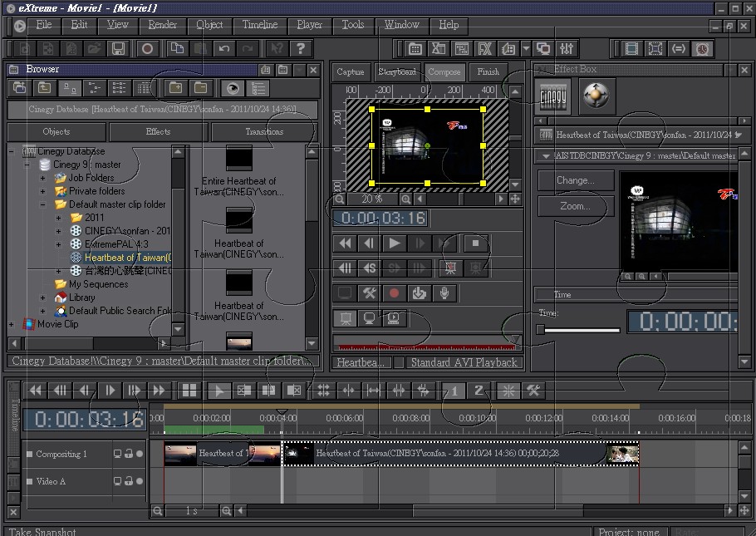This screenshot has height=536, width=756.
Task: Click the Undo arrow icon
Action: [x=224, y=49]
